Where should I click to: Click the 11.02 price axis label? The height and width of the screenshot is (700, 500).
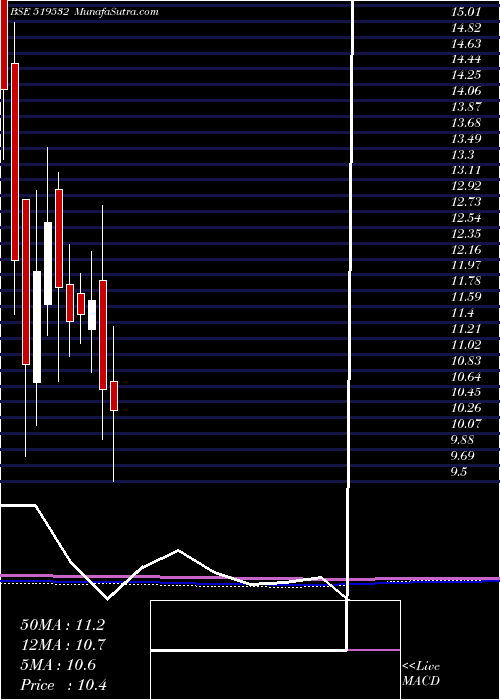[466, 345]
